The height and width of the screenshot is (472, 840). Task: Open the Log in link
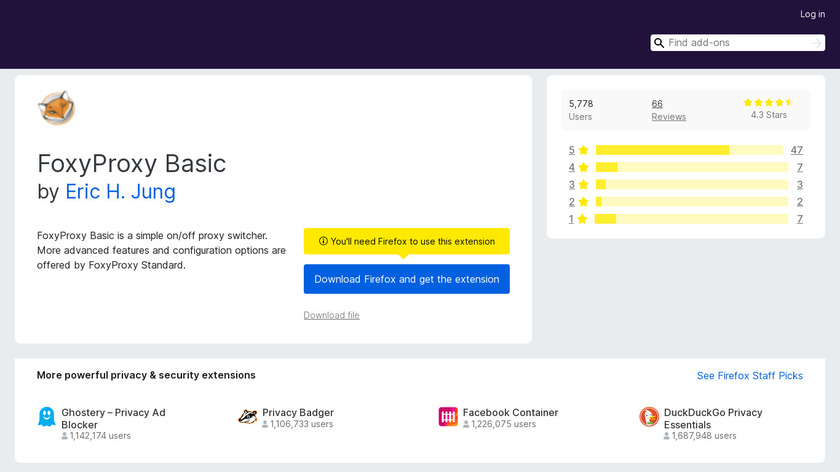(x=812, y=14)
